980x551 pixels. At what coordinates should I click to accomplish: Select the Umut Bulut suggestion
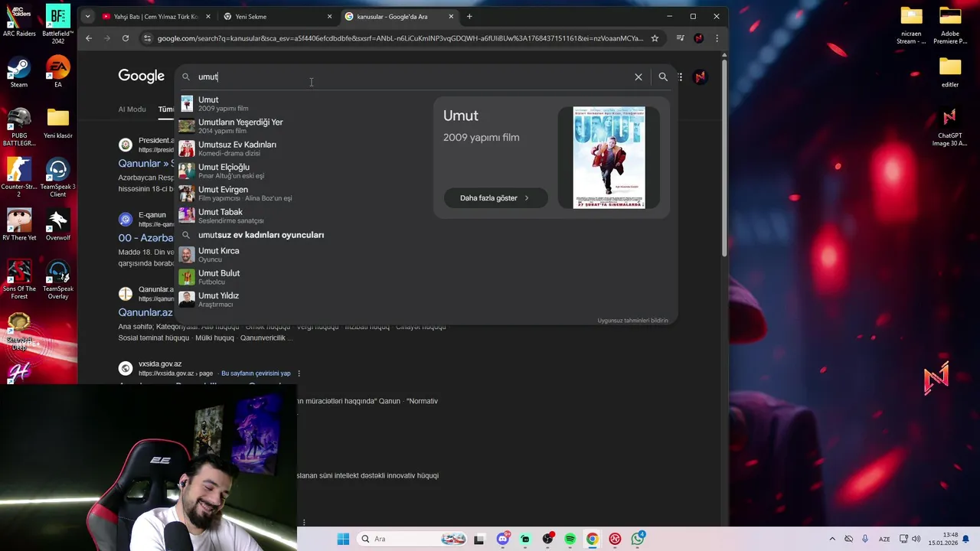pyautogui.click(x=303, y=277)
